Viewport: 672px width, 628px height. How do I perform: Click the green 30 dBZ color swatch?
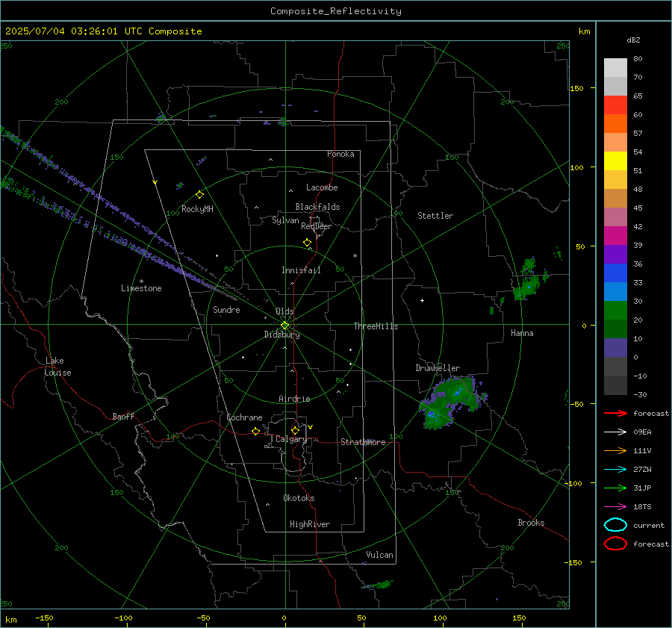click(615, 310)
